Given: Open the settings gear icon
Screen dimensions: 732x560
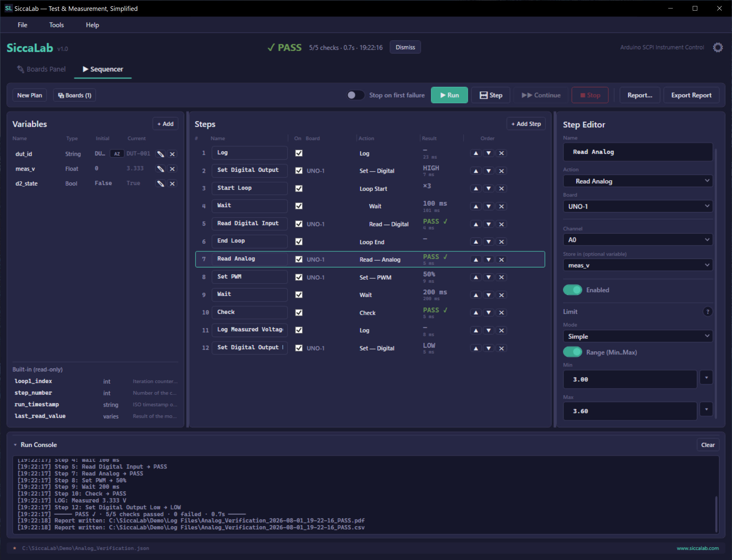Looking at the screenshot, I should pyautogui.click(x=718, y=47).
